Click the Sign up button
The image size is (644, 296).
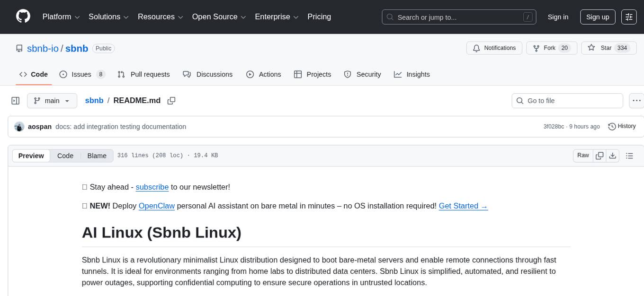click(598, 17)
